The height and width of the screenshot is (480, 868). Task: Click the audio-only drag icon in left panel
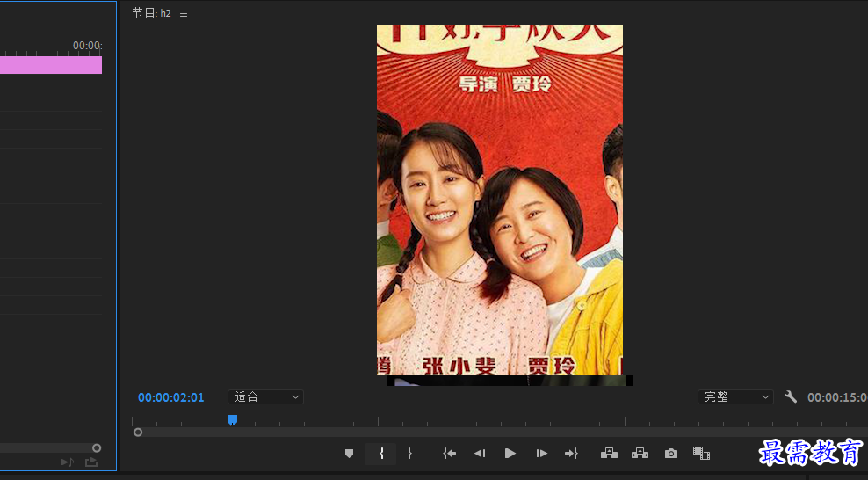click(68, 462)
